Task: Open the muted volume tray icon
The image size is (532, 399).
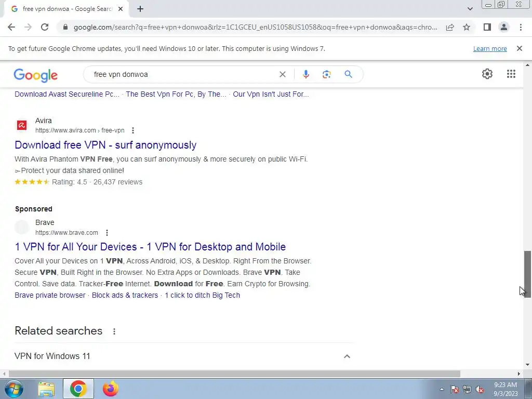Action: (x=480, y=389)
